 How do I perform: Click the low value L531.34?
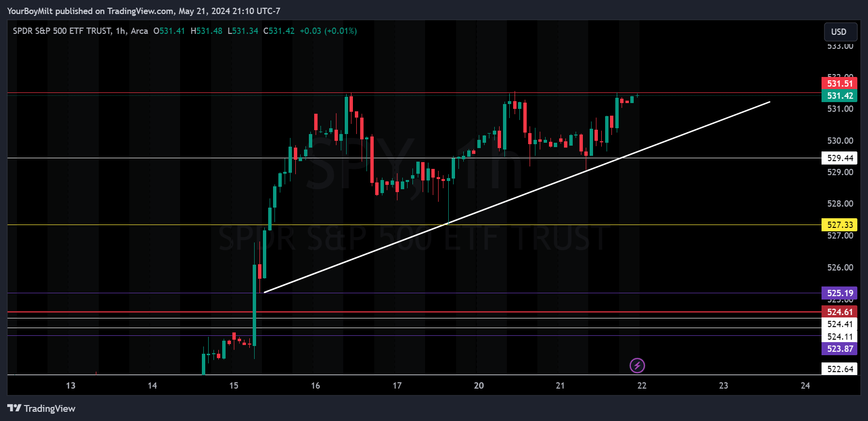pos(243,31)
